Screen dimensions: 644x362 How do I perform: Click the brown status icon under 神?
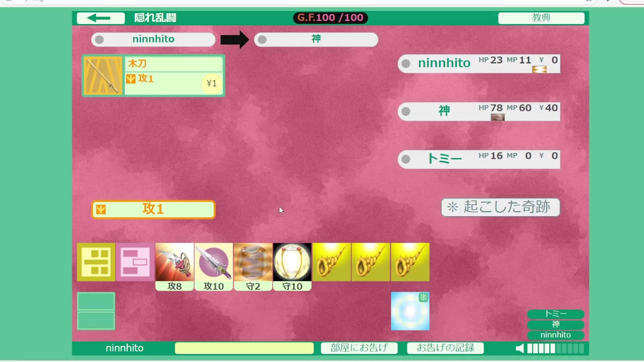(498, 117)
